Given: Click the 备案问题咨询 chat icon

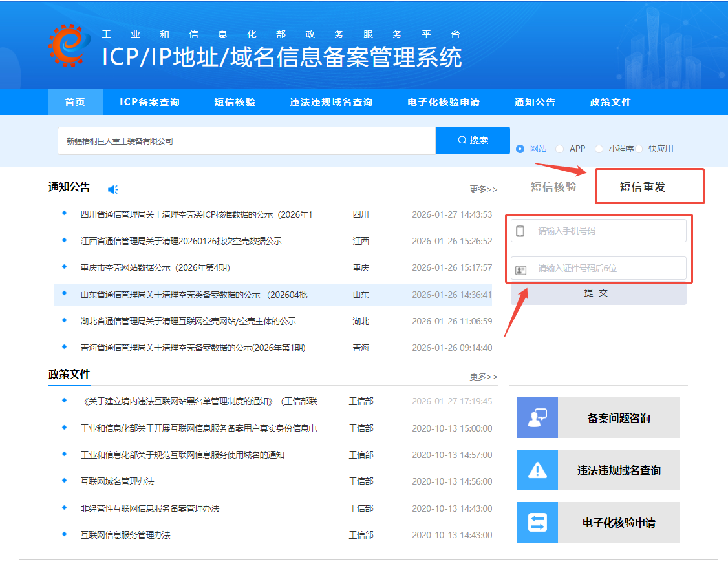Looking at the screenshot, I should (537, 418).
